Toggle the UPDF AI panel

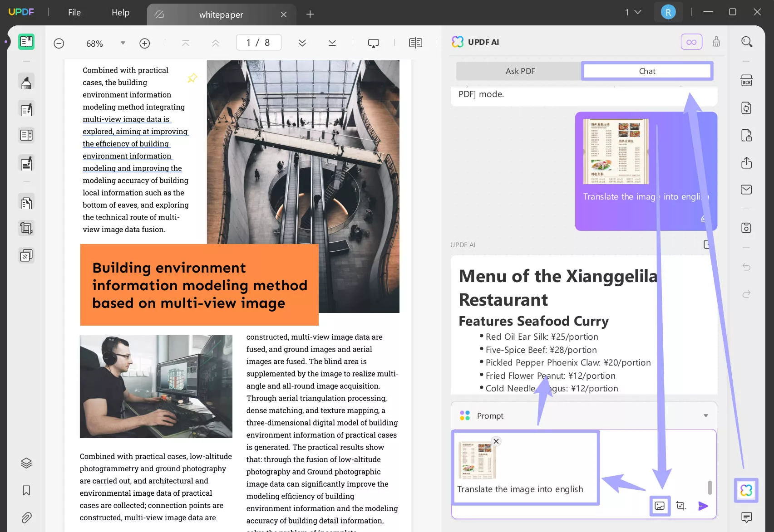(x=746, y=490)
